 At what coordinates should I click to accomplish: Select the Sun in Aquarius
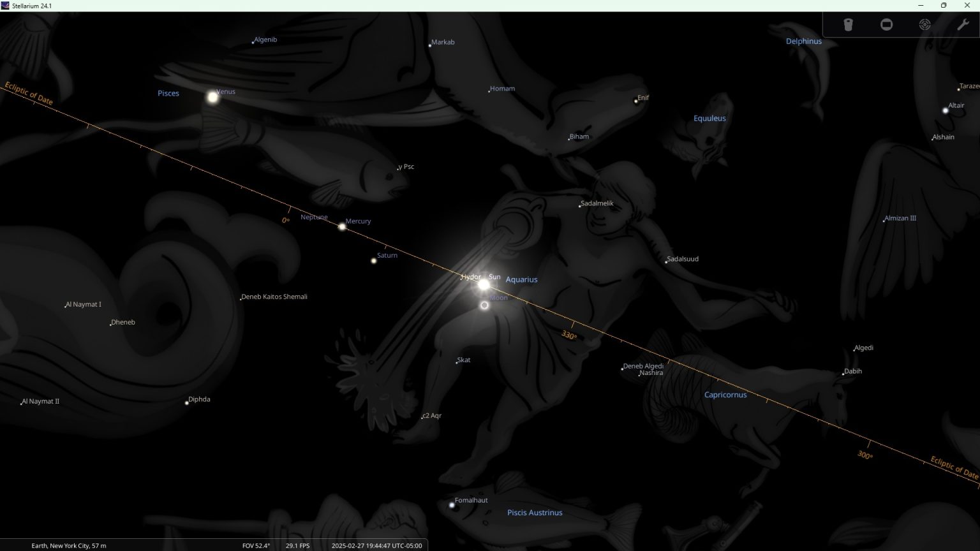[483, 284]
